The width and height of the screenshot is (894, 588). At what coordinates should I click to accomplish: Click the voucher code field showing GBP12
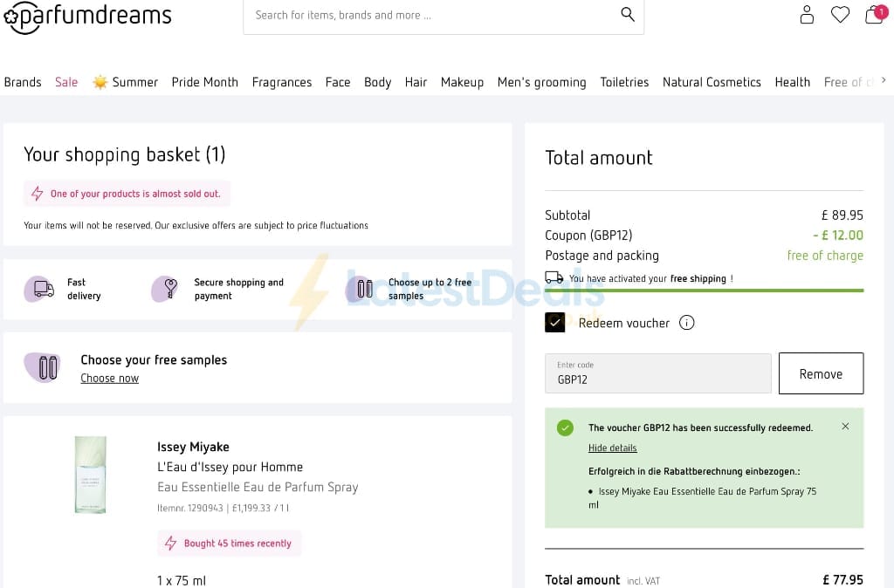click(658, 373)
